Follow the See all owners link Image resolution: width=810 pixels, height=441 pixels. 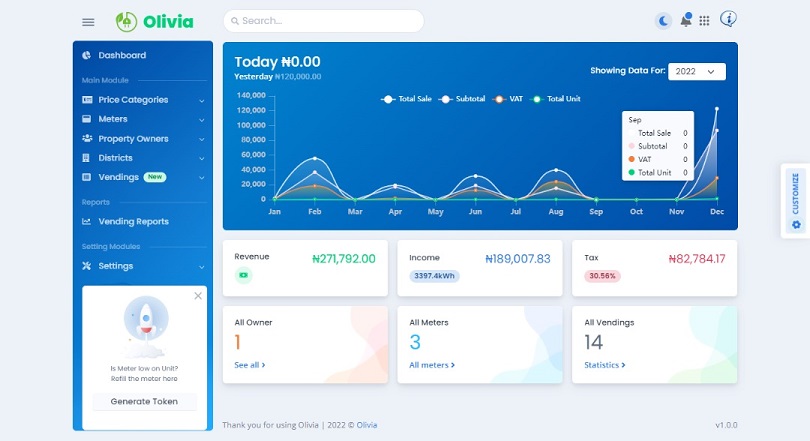[x=250, y=365]
